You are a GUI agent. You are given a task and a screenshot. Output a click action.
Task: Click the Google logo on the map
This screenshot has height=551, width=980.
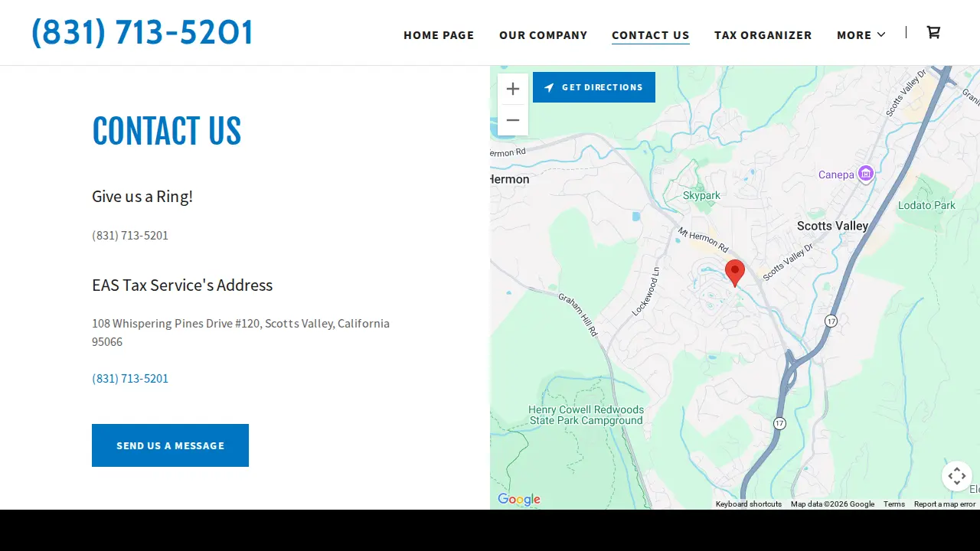pos(519,500)
